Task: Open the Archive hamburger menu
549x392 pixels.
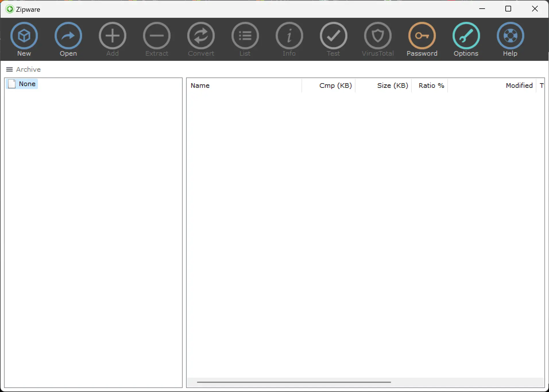Action: 9,69
